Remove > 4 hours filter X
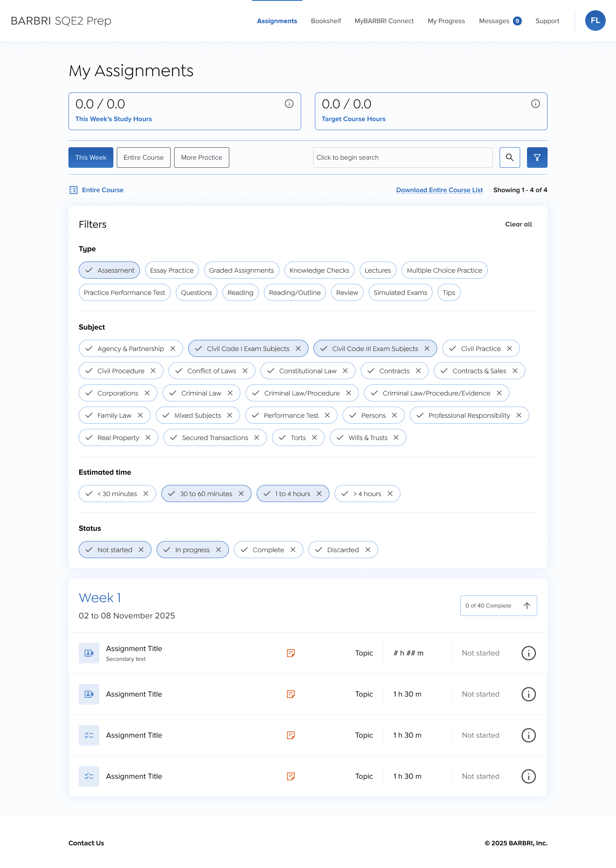The image size is (616, 868). pyautogui.click(x=390, y=493)
